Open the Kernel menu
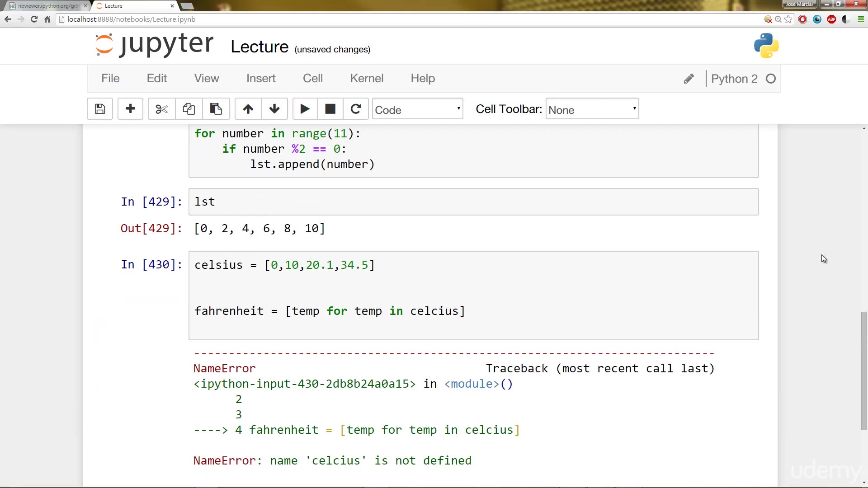Image resolution: width=868 pixels, height=488 pixels. point(366,78)
